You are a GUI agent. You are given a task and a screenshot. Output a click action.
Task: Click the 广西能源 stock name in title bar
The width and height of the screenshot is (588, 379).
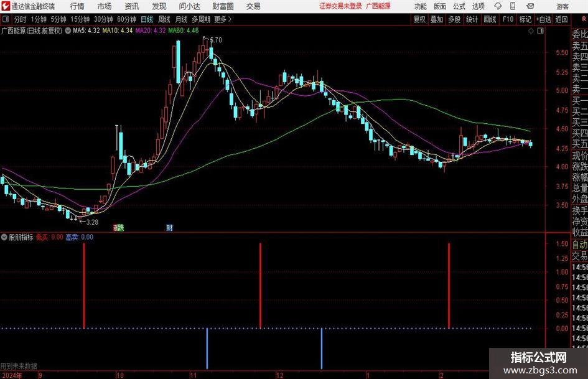point(378,6)
